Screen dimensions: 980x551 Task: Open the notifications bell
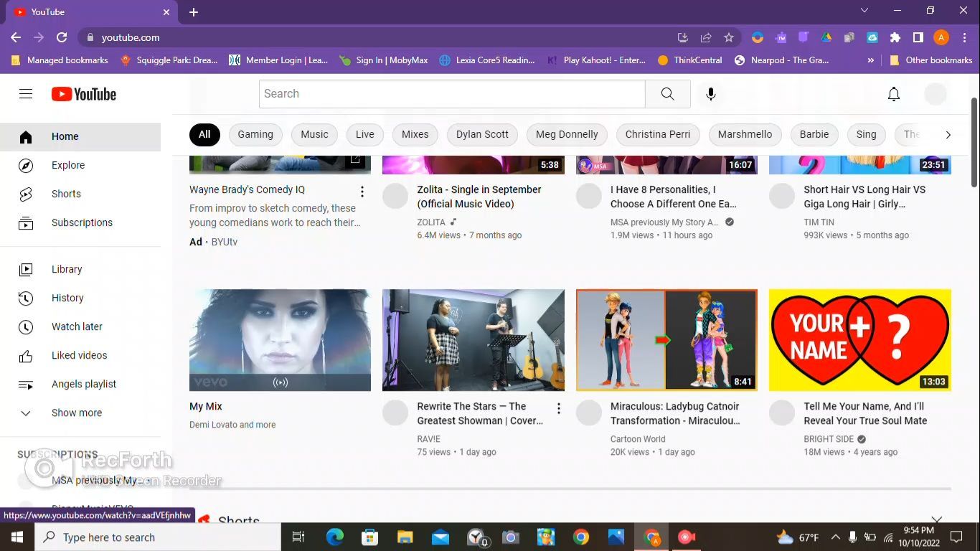click(x=894, y=94)
